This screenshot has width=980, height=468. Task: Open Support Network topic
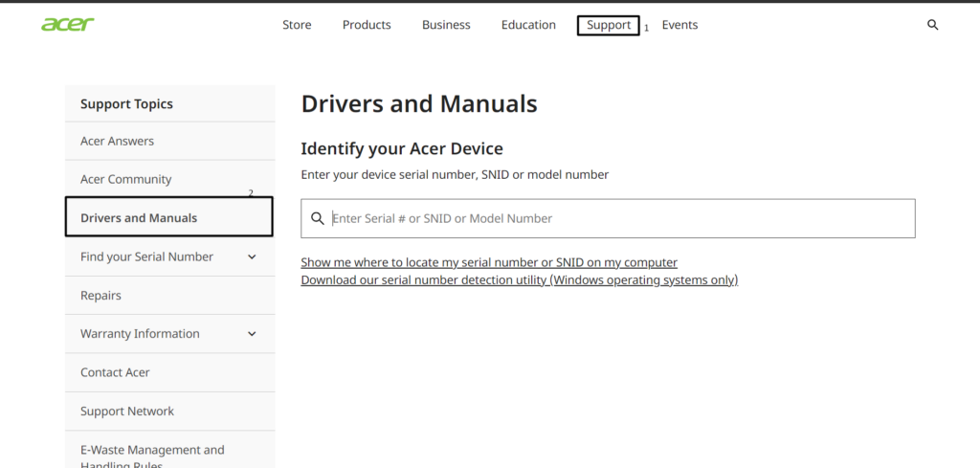pos(127,412)
